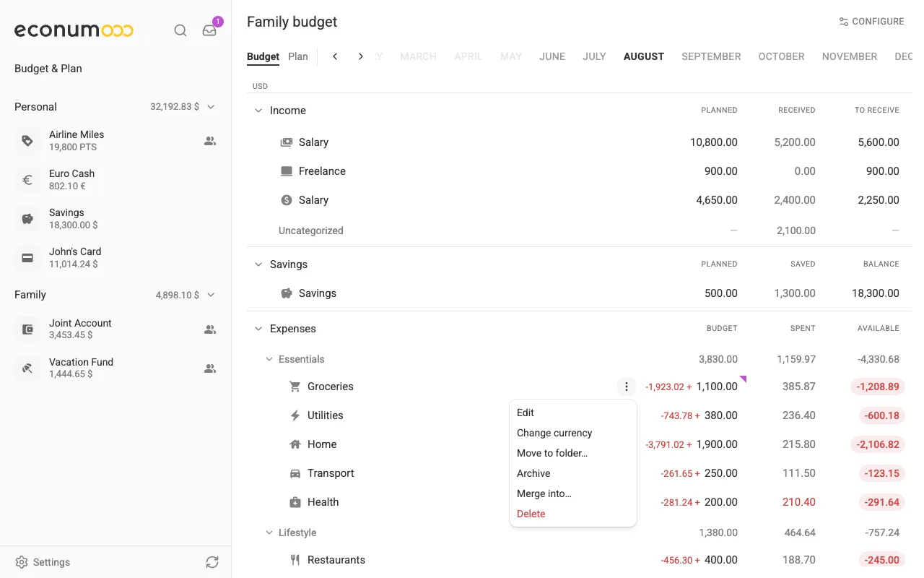924x578 pixels.
Task: Click shared-users icon beside Vacation Fund
Action: pos(210,368)
